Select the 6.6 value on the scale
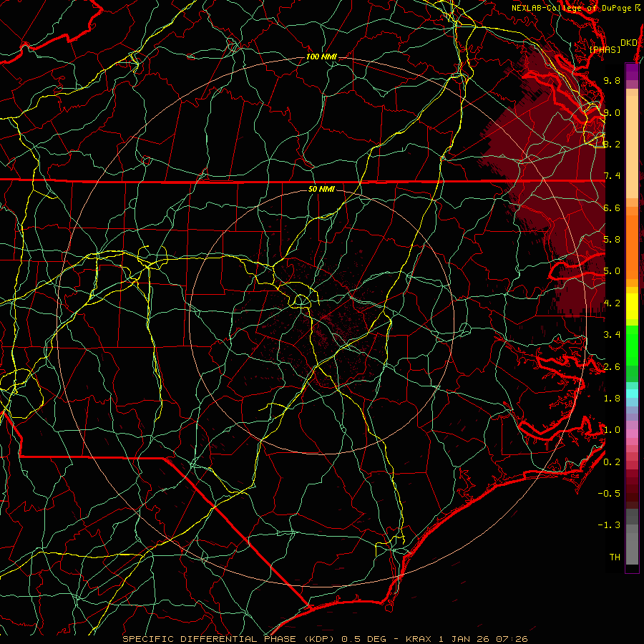 pos(612,208)
